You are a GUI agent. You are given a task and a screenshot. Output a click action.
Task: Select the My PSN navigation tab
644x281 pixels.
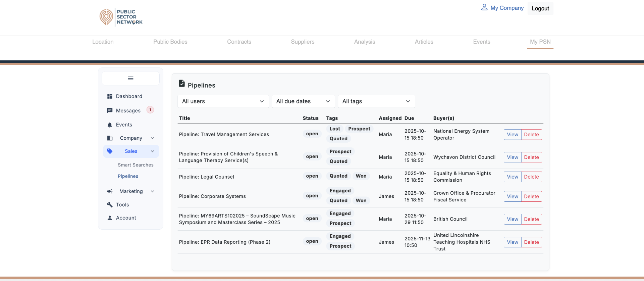[540, 42]
